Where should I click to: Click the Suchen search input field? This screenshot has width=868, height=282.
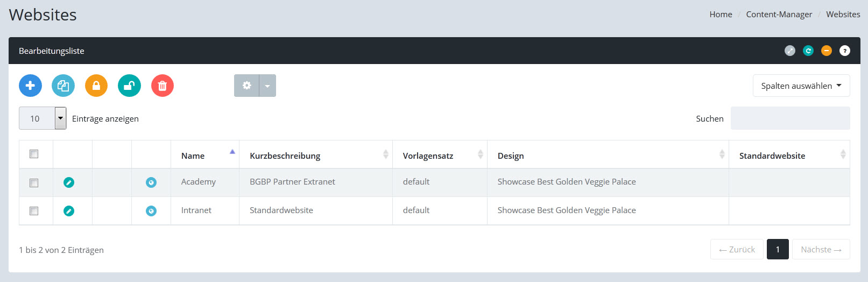[x=790, y=118]
